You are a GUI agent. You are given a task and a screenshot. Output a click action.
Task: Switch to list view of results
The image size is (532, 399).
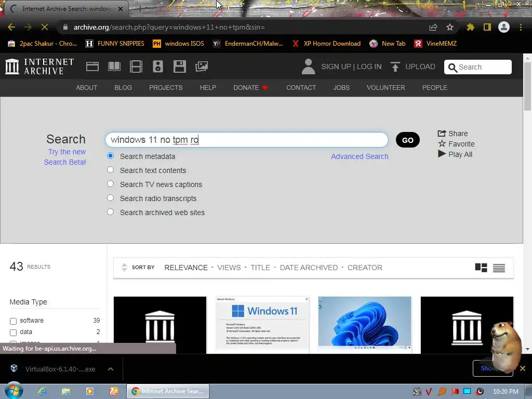pos(499,268)
